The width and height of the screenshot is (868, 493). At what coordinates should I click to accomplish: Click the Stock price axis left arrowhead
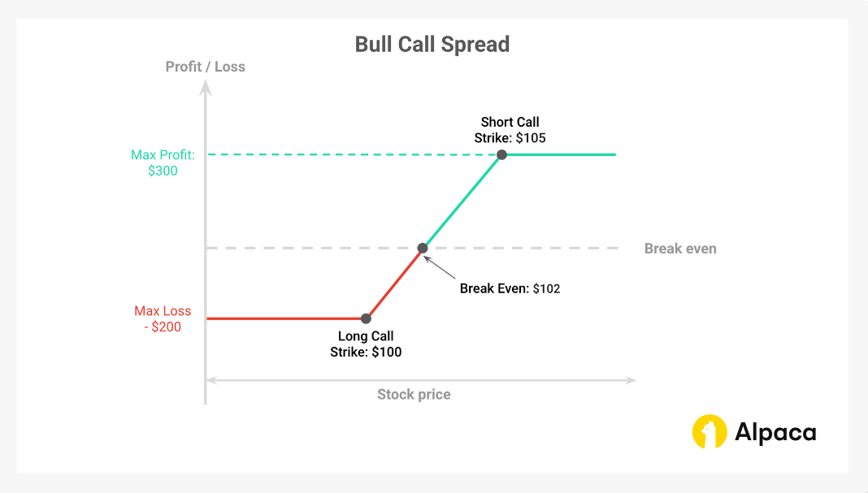click(x=210, y=379)
